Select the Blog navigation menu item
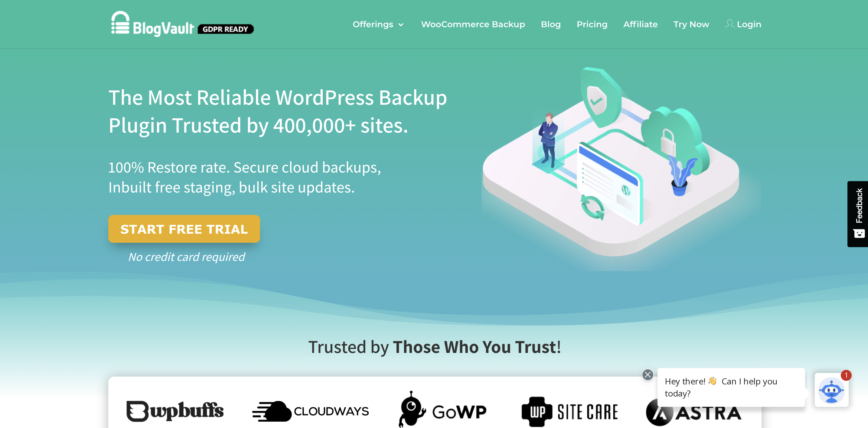This screenshot has height=428, width=868. [551, 24]
